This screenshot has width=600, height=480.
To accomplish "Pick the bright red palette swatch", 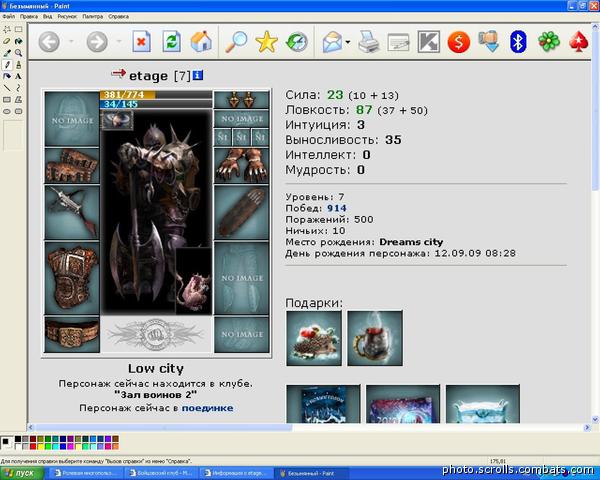I will click(x=33, y=446).
